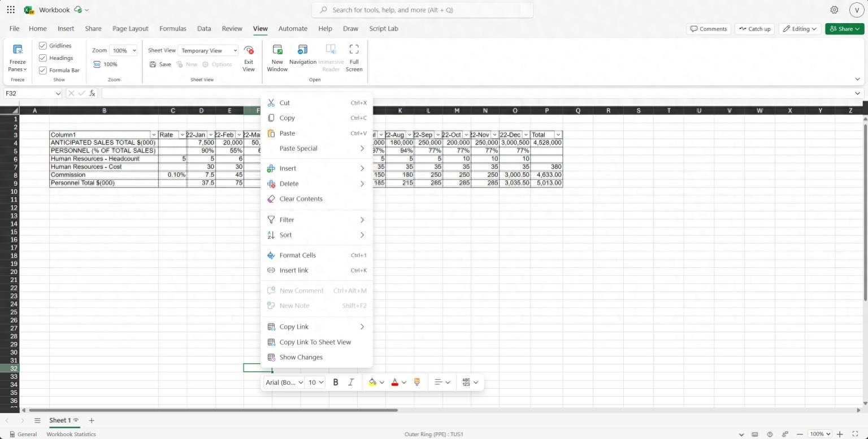Open the Name Box dropdown
The image size is (868, 439).
tap(58, 93)
